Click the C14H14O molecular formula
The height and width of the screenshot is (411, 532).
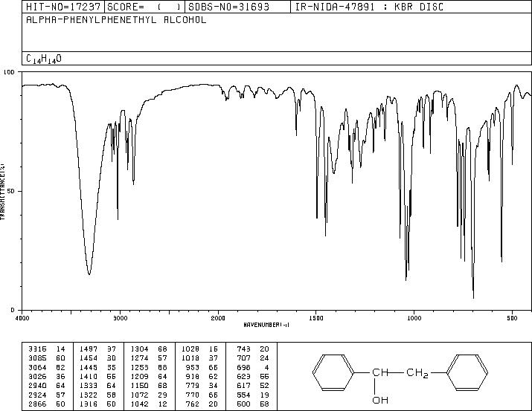[44, 59]
